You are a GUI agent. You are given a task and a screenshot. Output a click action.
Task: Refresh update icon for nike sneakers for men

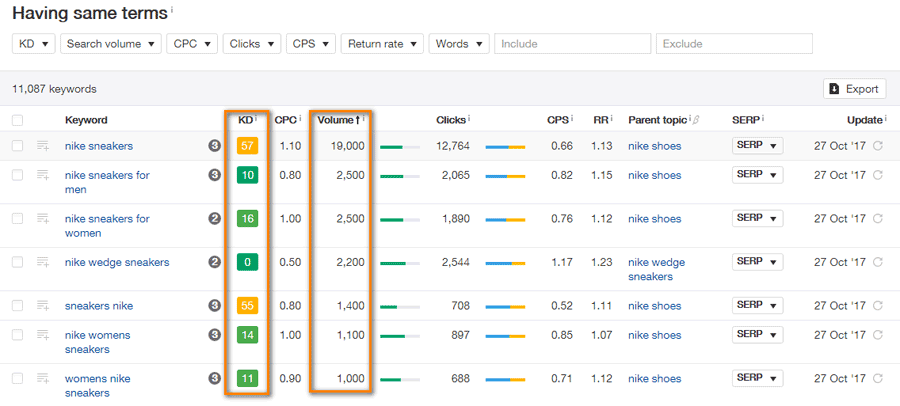(x=878, y=175)
